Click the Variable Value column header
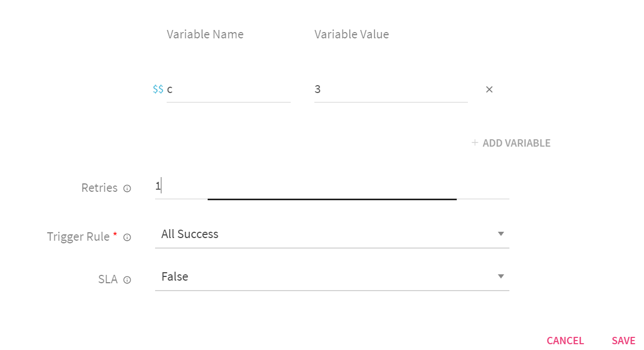The image size is (644, 350). (x=352, y=35)
